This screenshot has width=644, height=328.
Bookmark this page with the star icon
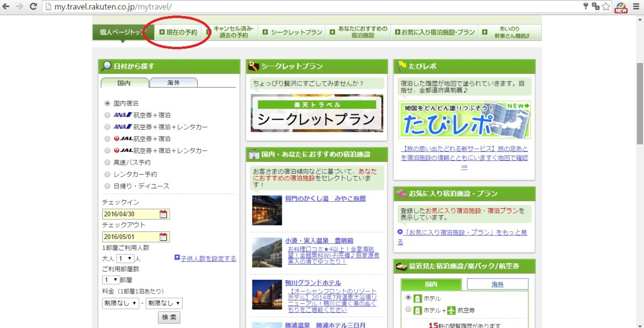(x=606, y=7)
